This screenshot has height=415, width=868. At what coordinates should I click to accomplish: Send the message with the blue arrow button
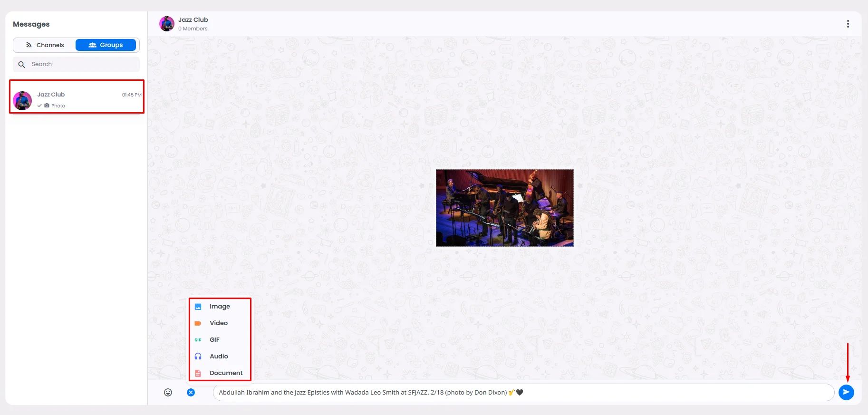click(846, 392)
